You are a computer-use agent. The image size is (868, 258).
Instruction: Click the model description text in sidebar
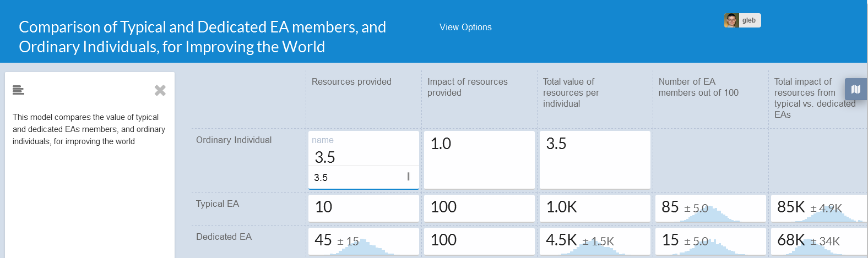89,129
